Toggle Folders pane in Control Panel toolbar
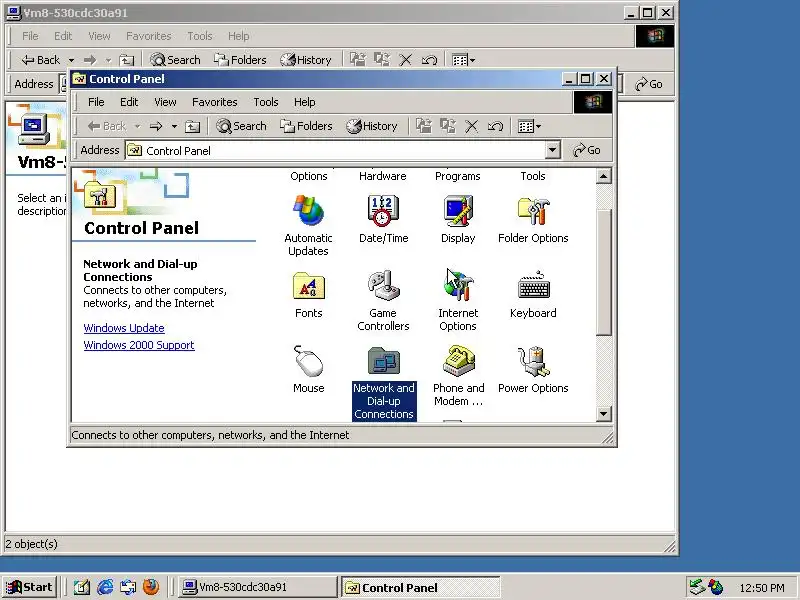 click(x=306, y=126)
